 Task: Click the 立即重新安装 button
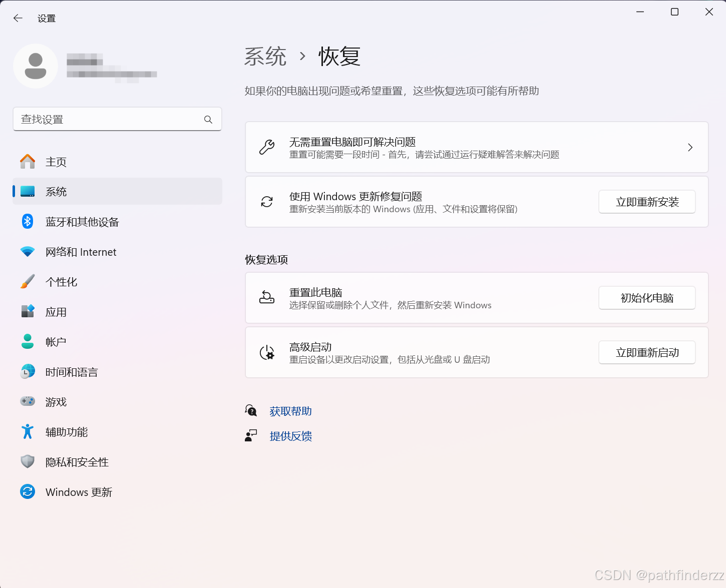click(647, 202)
